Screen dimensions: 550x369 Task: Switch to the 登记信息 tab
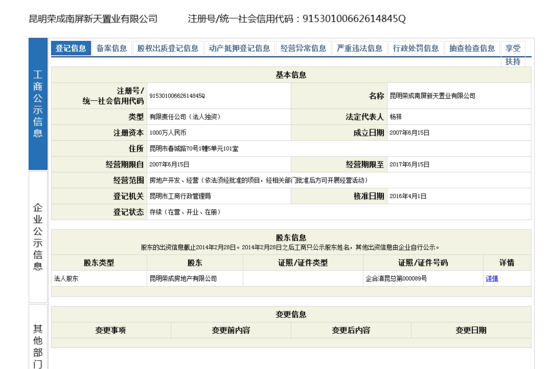[71, 48]
